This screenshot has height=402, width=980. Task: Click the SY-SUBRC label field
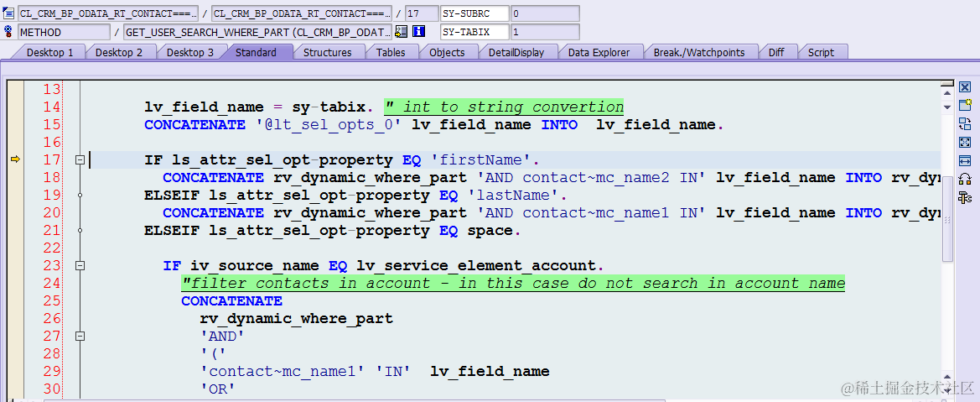point(474,13)
